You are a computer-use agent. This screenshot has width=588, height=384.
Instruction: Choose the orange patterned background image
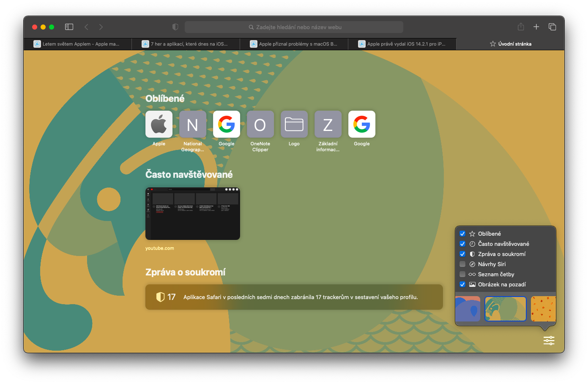543,309
